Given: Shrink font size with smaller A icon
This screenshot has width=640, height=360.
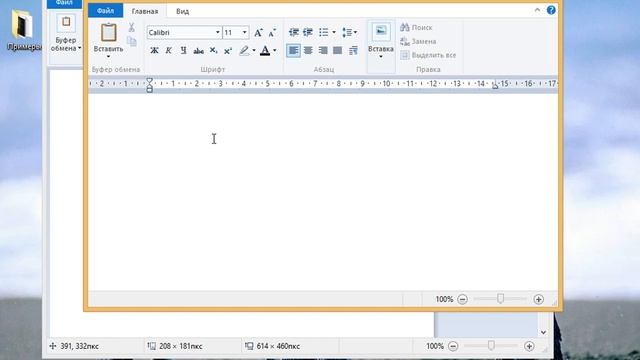Looking at the screenshot, I should [x=272, y=33].
